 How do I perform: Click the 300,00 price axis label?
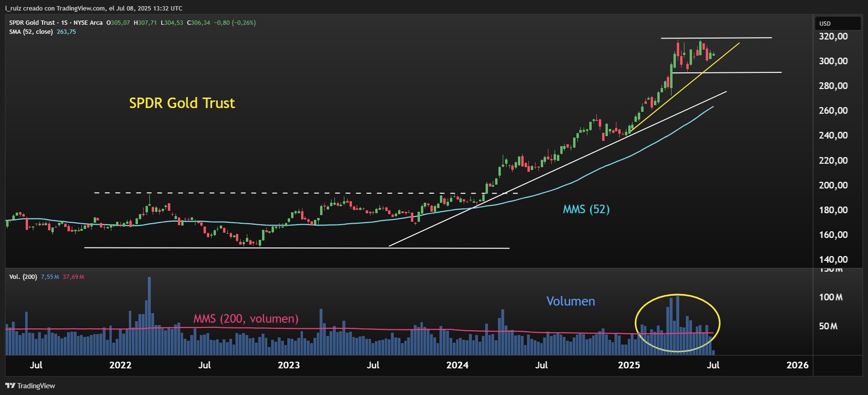click(833, 61)
